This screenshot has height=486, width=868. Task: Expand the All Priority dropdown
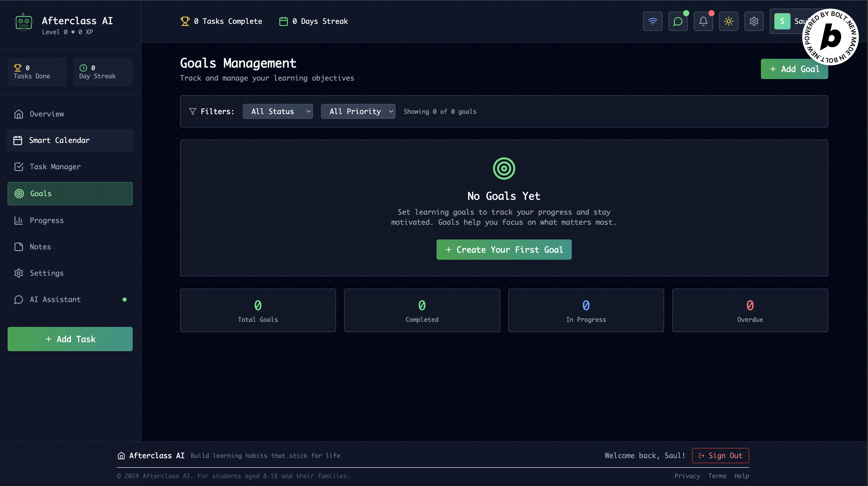pyautogui.click(x=358, y=111)
